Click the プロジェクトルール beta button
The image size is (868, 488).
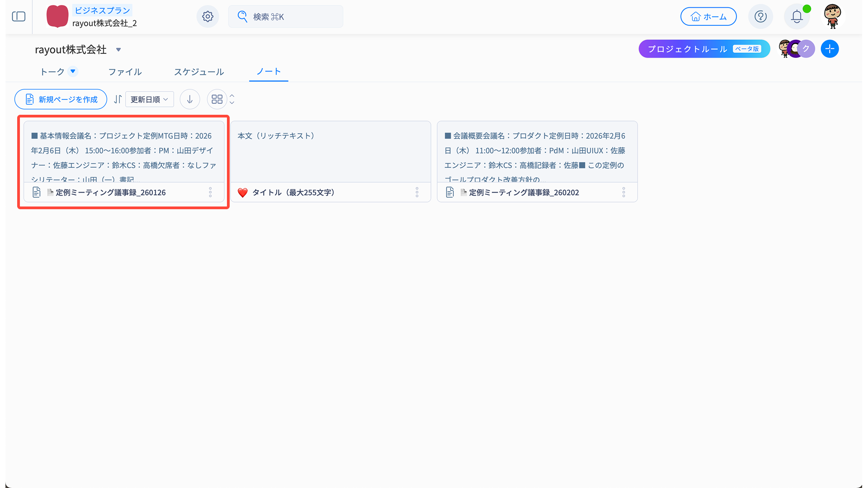pos(704,49)
